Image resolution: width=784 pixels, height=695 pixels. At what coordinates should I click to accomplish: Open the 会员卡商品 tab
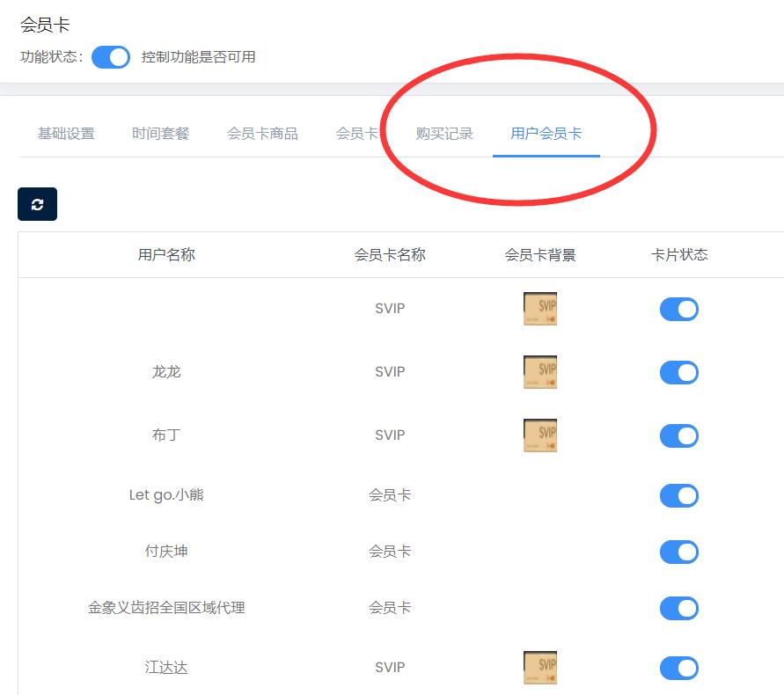pyautogui.click(x=262, y=134)
